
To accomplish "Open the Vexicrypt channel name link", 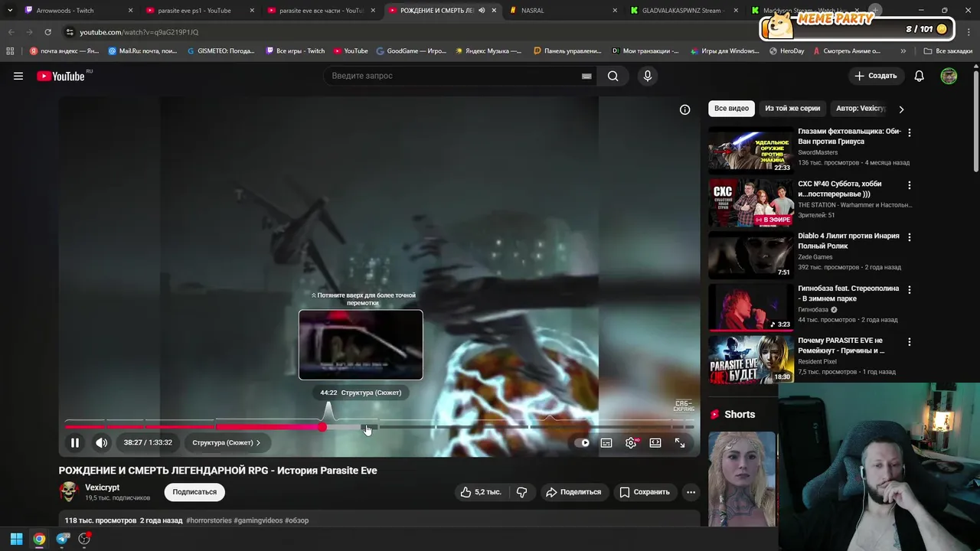I will [x=102, y=487].
